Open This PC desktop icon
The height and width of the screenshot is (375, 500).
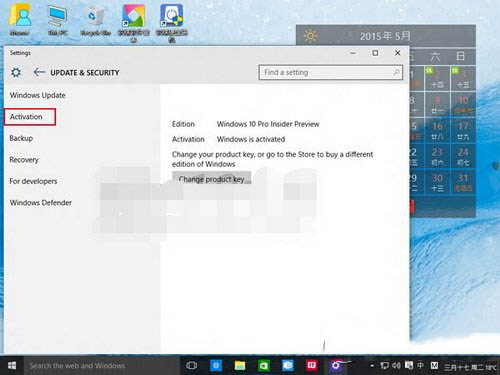[x=58, y=20]
